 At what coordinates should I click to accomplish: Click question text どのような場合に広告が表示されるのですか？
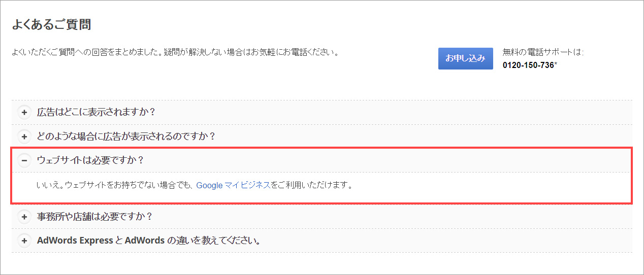tap(126, 136)
